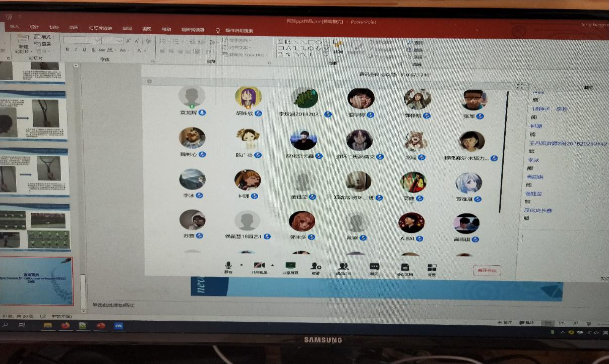Click PowerPoint icon on Windows taskbar
This screenshot has width=609, height=364.
tap(100, 326)
